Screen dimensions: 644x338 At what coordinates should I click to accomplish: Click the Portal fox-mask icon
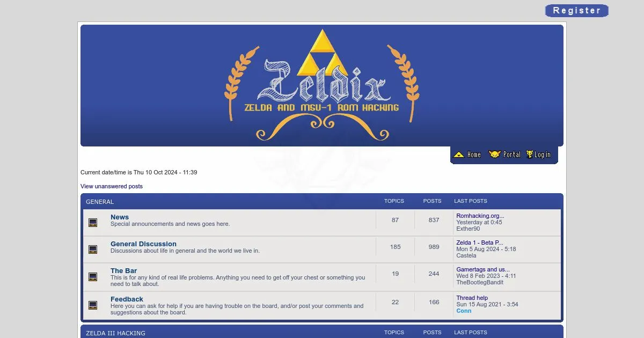tap(494, 155)
